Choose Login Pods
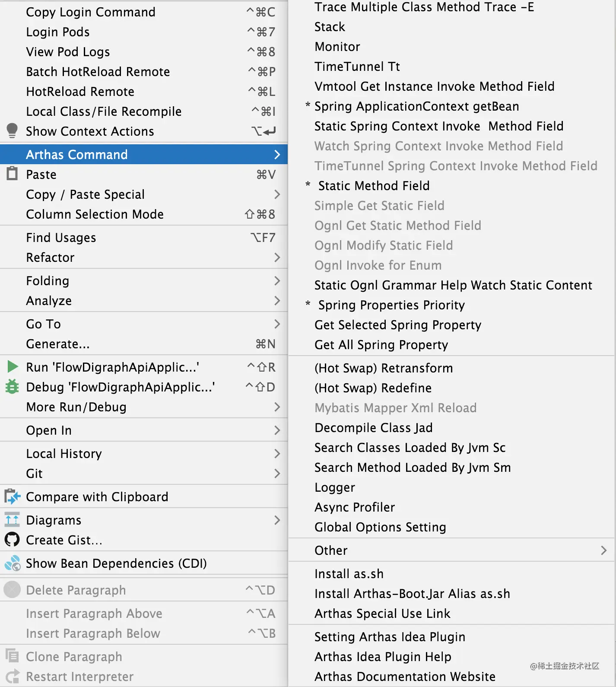The height and width of the screenshot is (687, 616). tap(144, 32)
